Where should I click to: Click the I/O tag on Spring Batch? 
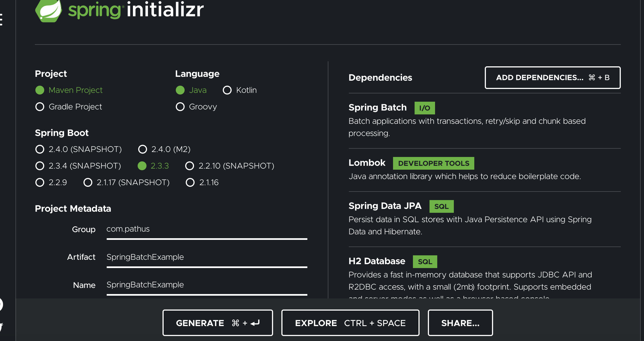point(425,108)
